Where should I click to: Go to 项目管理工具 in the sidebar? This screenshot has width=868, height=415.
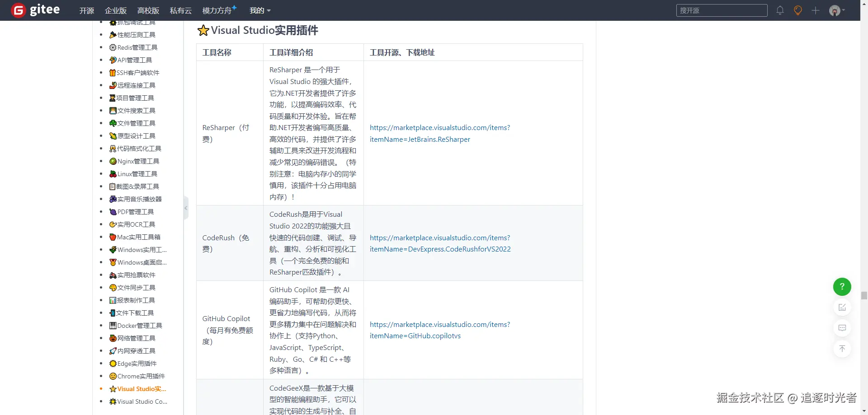click(132, 98)
